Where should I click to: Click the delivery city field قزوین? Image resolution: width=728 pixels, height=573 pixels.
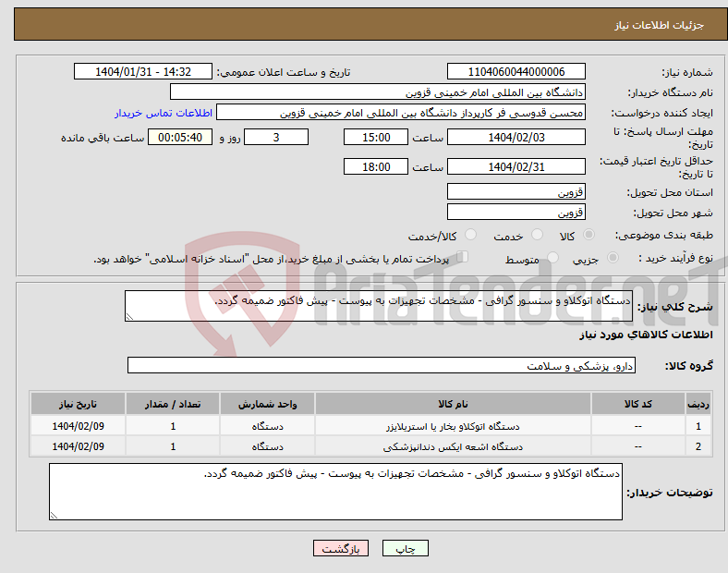516,212
